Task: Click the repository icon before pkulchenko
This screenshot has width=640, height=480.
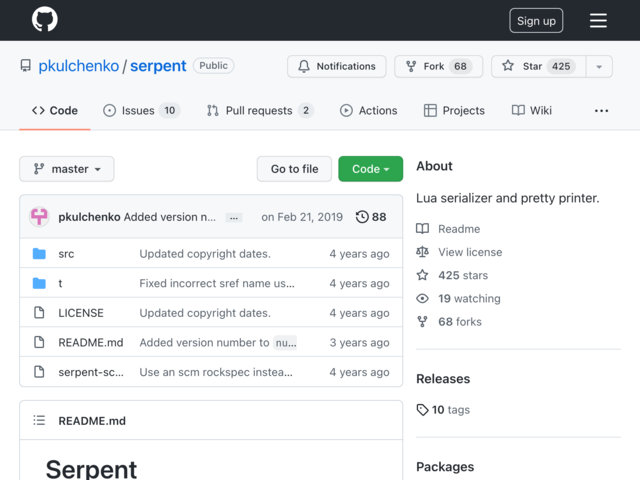Action: click(x=25, y=66)
